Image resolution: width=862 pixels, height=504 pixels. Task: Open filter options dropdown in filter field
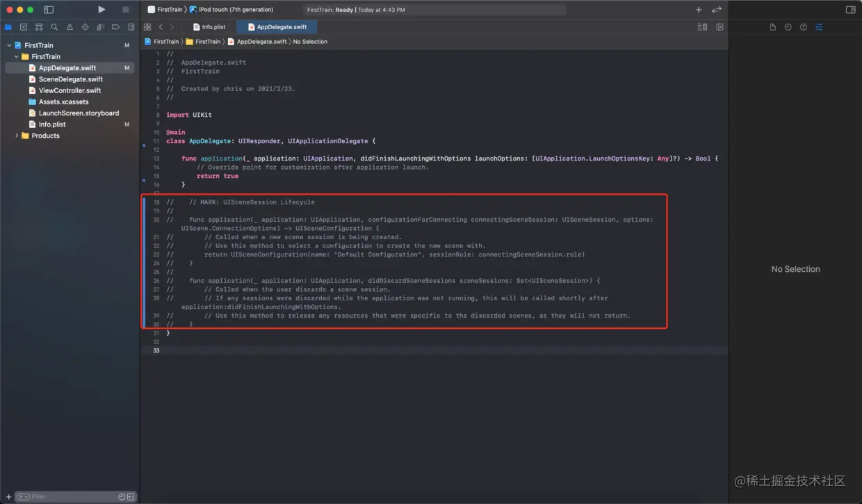23,496
